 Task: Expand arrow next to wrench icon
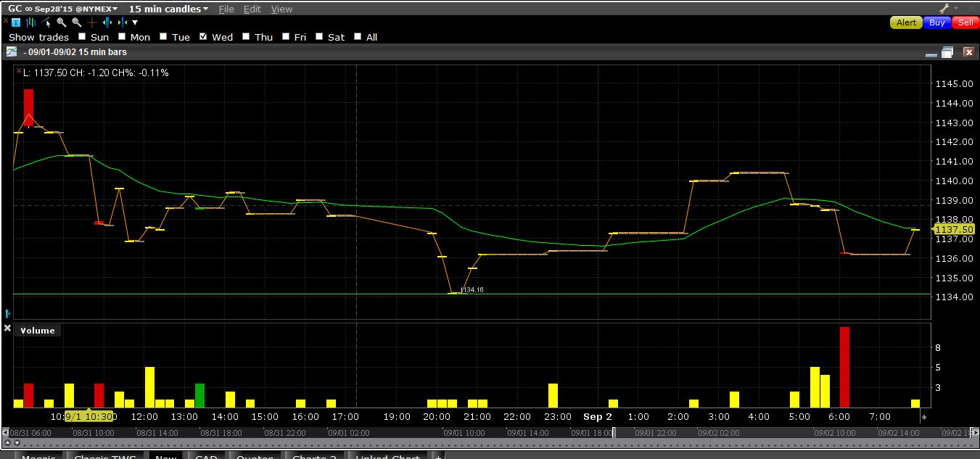click(955, 9)
